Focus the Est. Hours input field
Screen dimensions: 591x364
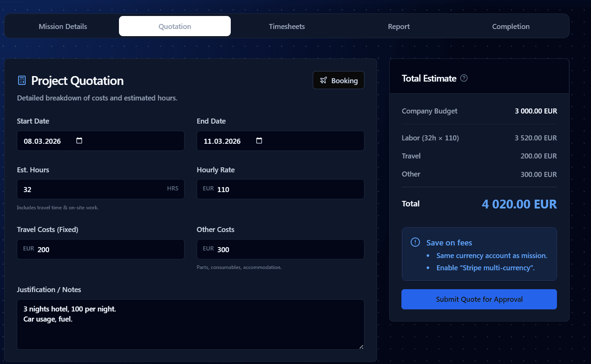click(92, 189)
